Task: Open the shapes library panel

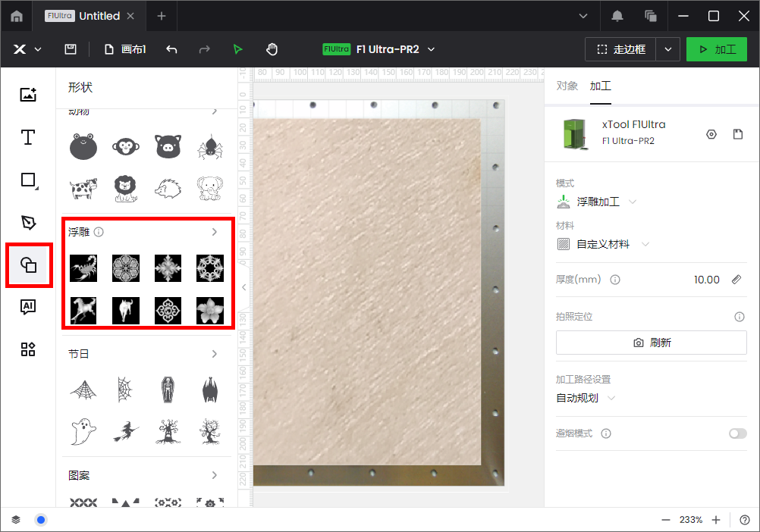Action: [x=29, y=264]
